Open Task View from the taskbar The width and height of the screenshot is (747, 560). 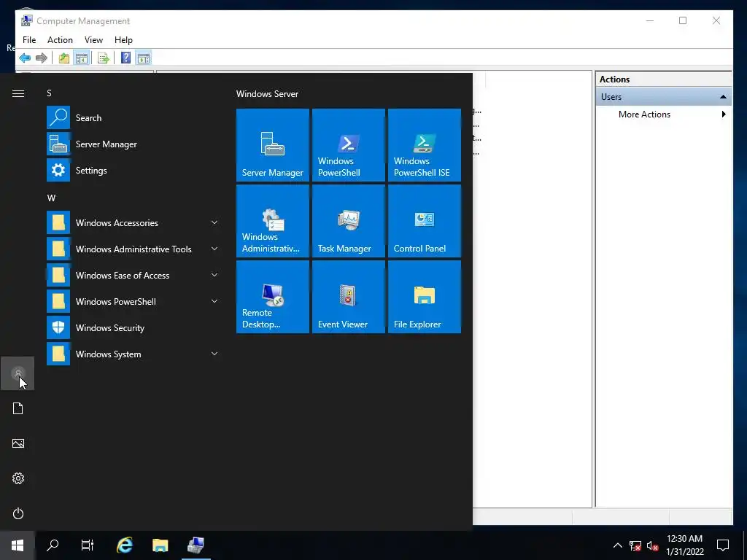(x=88, y=545)
